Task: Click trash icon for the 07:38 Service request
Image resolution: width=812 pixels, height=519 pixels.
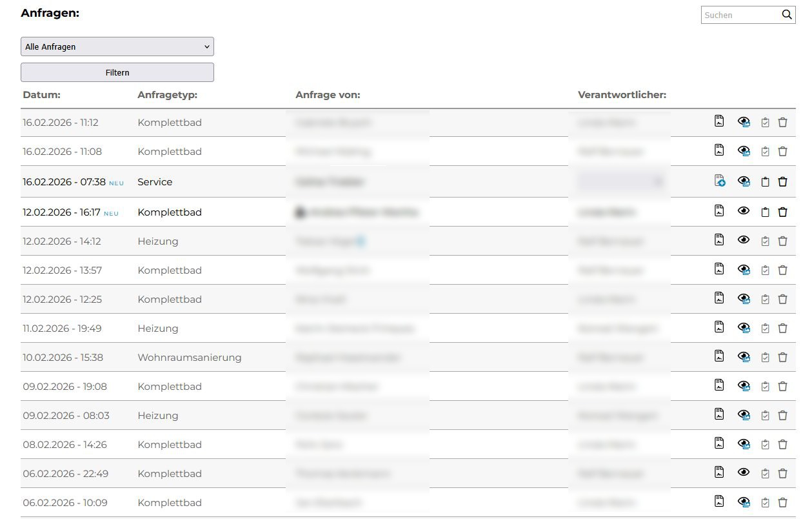Action: [x=782, y=182]
